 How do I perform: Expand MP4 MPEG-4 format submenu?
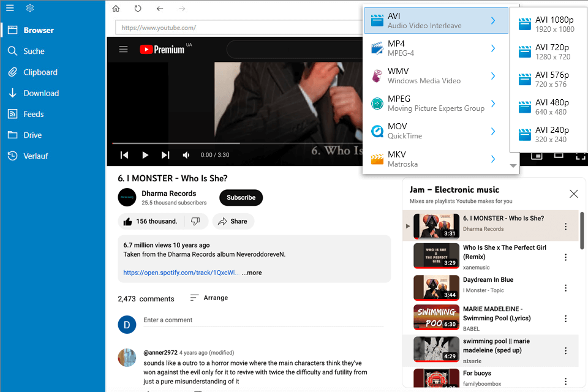(436, 48)
